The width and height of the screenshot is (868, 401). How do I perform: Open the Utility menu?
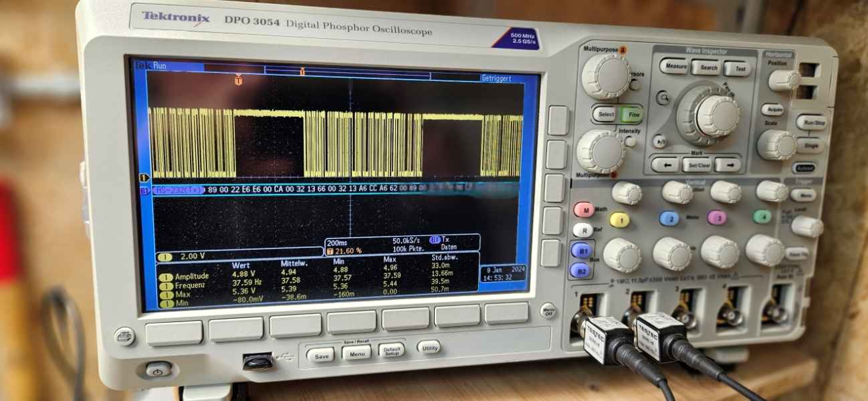(x=429, y=347)
